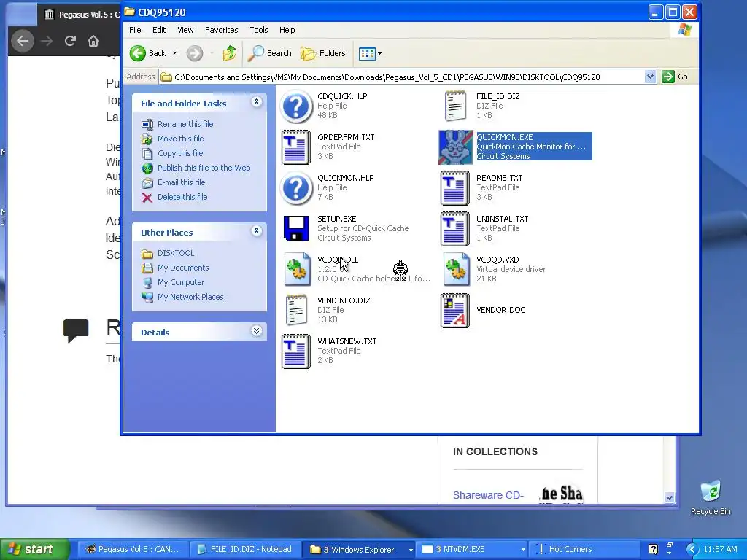Screen dimensions: 747x560
Task: Open the View menu
Action: tap(185, 29)
